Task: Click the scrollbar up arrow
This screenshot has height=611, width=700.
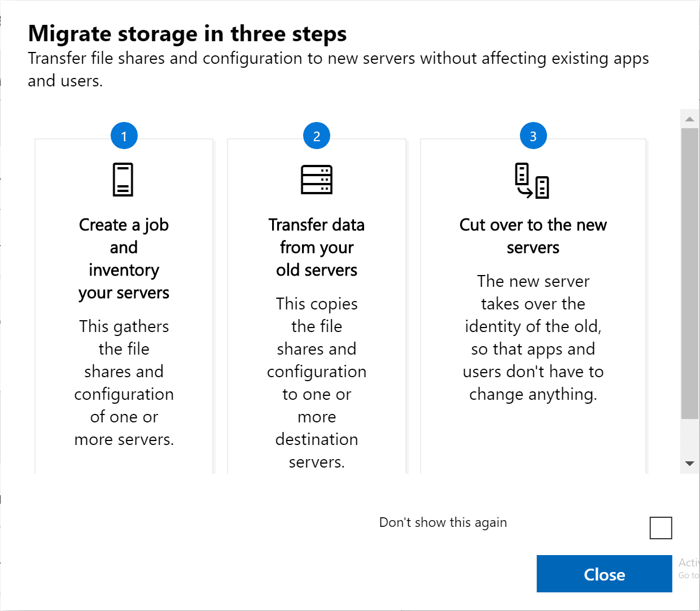Action: (689, 118)
